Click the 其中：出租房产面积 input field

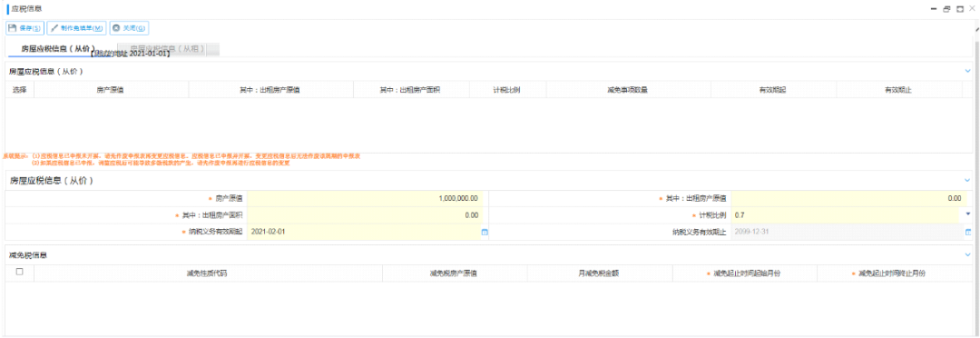coord(364,214)
